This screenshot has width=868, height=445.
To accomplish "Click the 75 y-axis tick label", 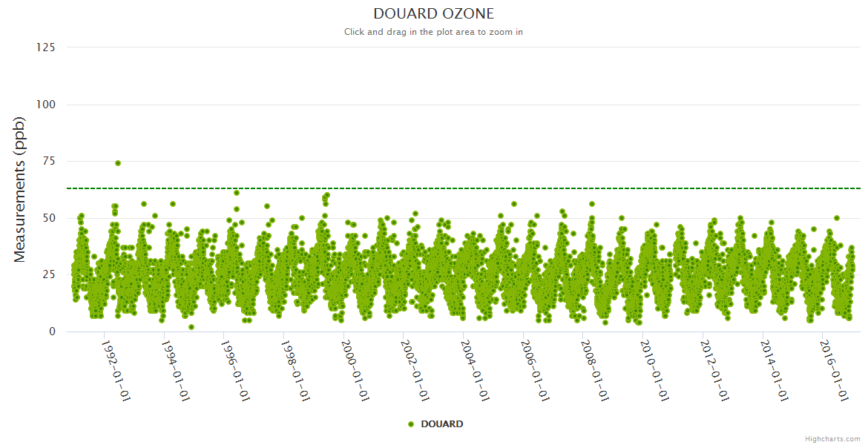I will [x=48, y=162].
